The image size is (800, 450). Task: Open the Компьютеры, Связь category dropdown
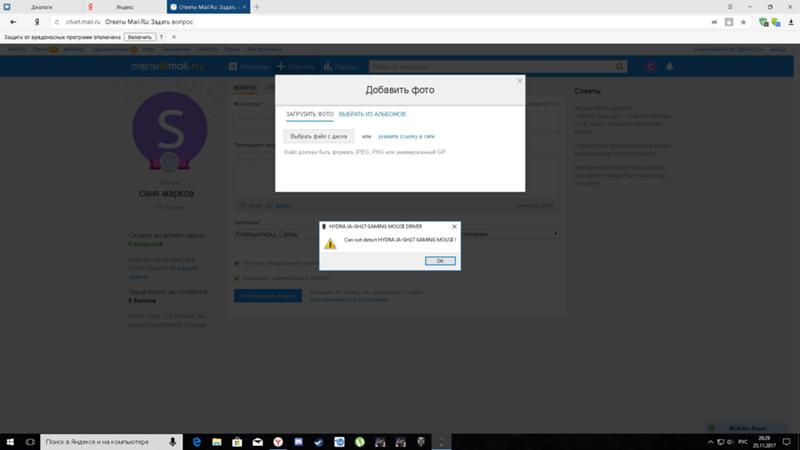(277, 234)
